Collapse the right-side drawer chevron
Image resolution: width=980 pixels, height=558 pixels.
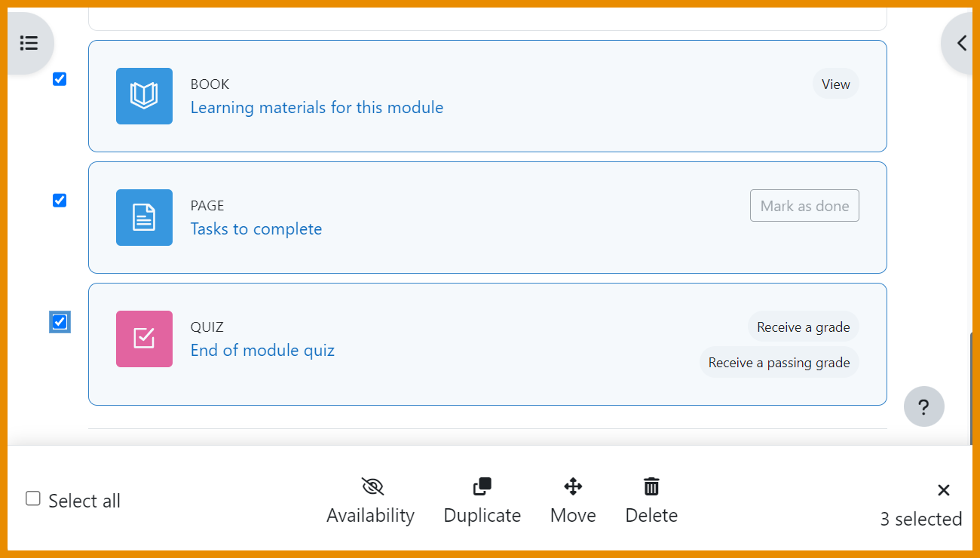click(961, 43)
